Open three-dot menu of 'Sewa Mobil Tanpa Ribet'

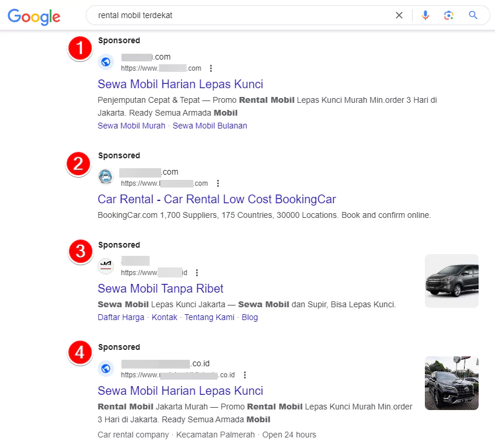click(197, 273)
